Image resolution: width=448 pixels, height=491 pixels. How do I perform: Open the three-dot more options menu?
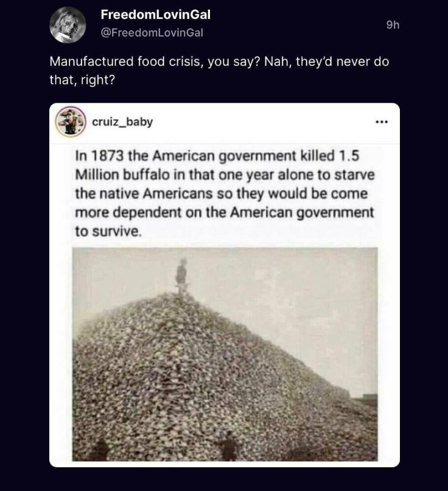pos(382,122)
